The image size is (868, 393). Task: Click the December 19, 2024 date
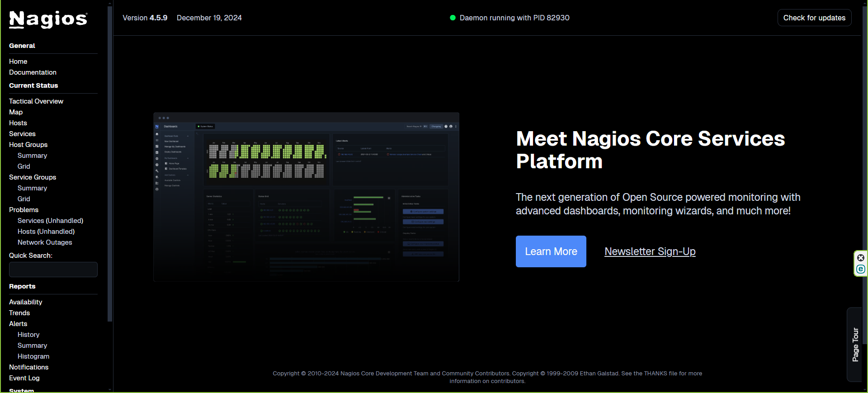pos(209,18)
